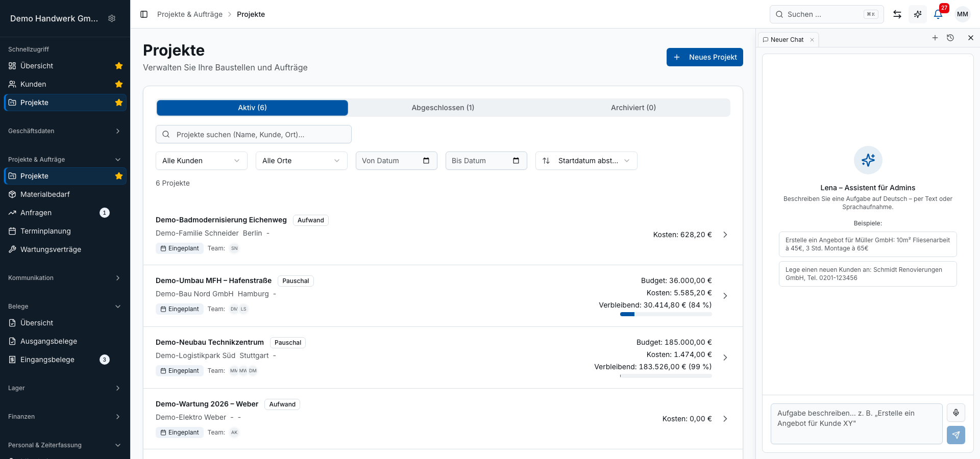Open Wartungsverträge in sidebar
This screenshot has height=459, width=980.
tap(65, 249)
